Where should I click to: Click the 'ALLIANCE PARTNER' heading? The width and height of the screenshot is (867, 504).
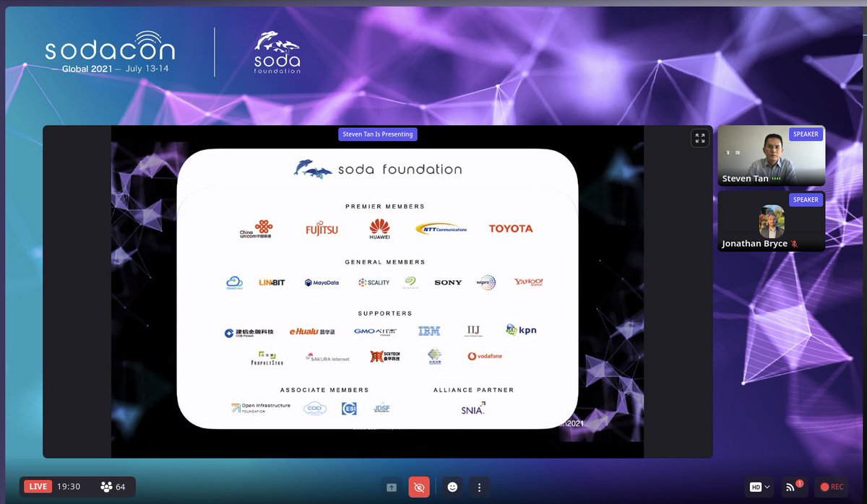tap(474, 390)
